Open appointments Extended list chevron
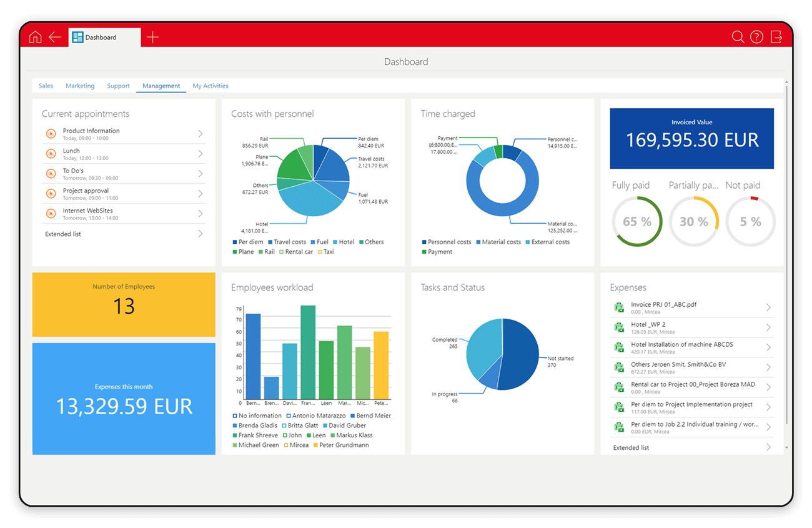The width and height of the screenshot is (812, 528). (201, 234)
